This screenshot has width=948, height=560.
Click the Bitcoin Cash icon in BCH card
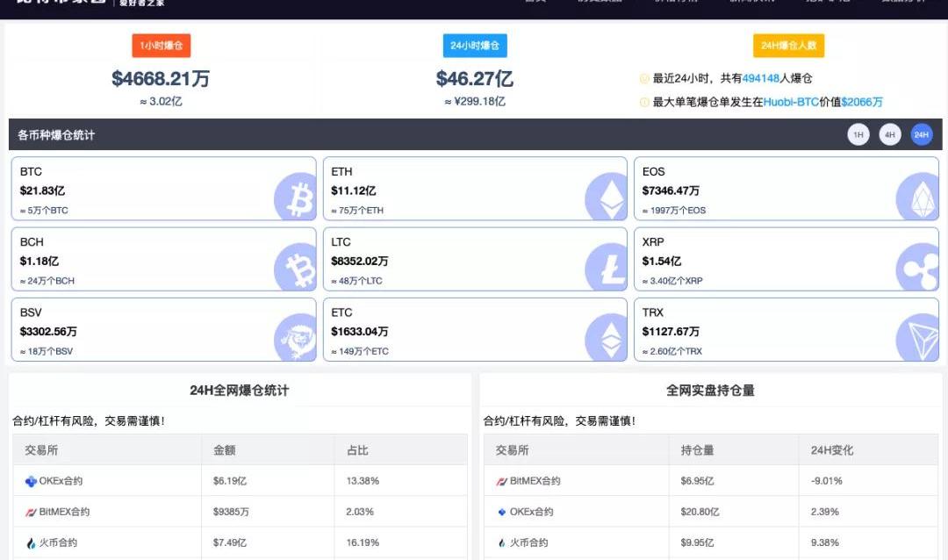296,267
